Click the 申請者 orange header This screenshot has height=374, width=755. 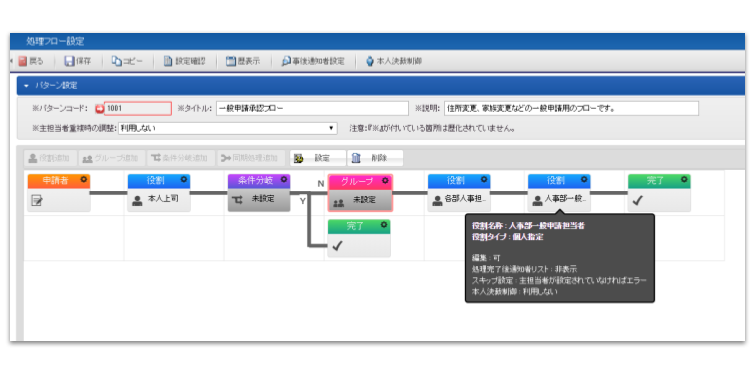[x=59, y=181]
